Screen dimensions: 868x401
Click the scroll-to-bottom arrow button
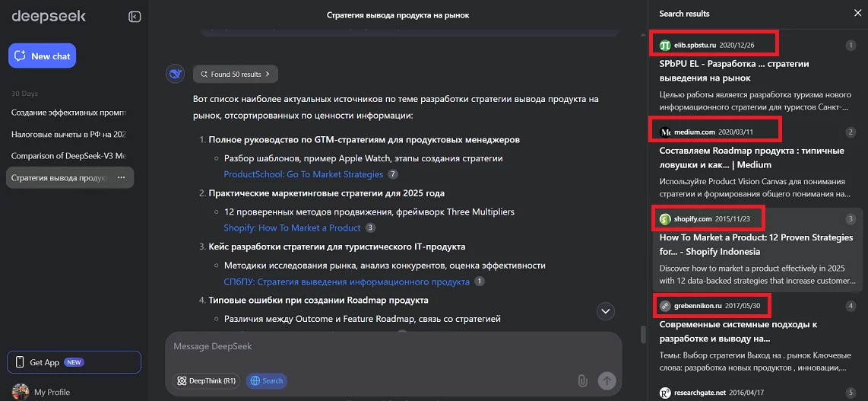point(606,311)
